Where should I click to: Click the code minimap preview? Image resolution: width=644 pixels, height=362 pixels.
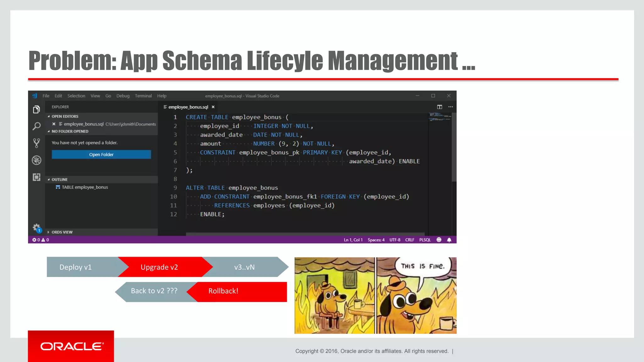click(440, 117)
